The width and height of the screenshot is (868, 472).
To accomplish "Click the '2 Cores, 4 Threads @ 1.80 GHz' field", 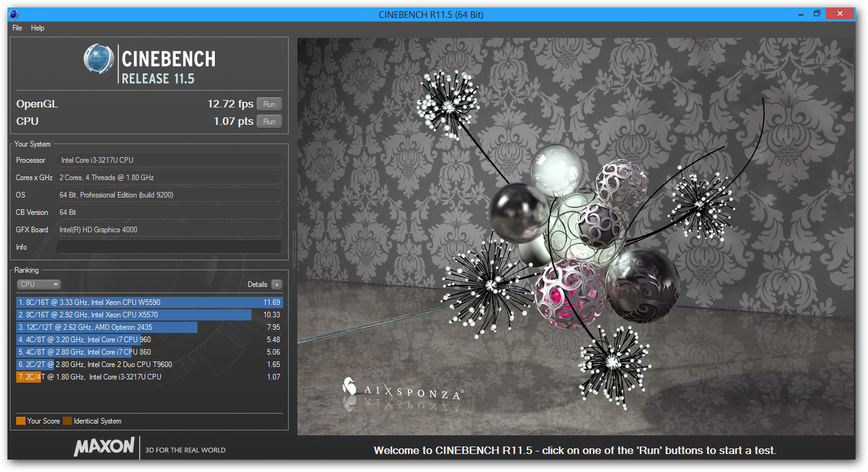I will tap(169, 178).
